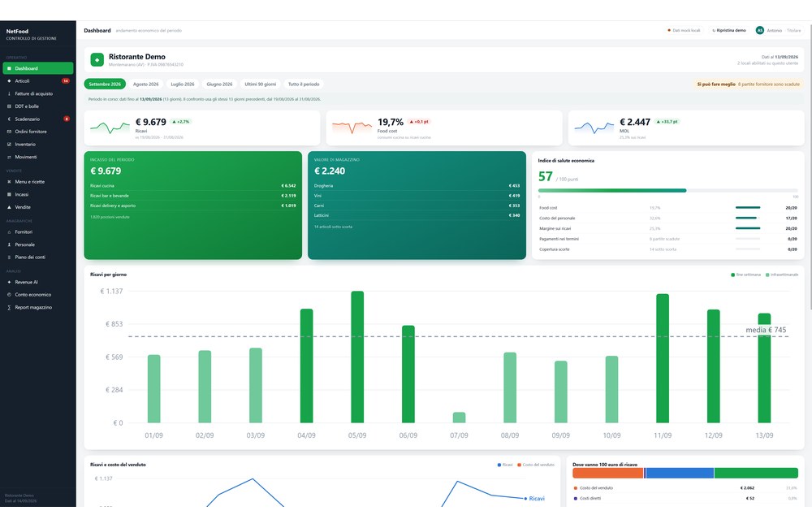The height and width of the screenshot is (528, 812).
Task: Click the Incasso del periodo green card
Action: point(192,206)
